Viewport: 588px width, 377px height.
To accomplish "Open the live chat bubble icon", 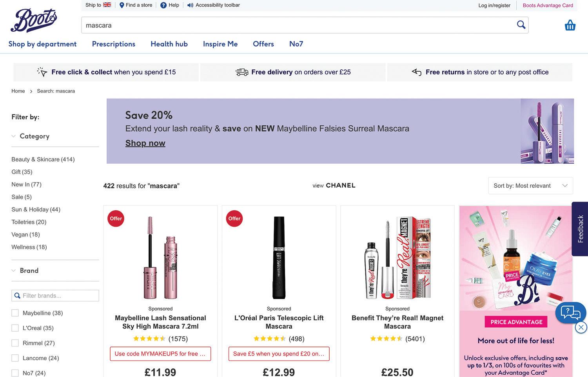I will coord(570,312).
